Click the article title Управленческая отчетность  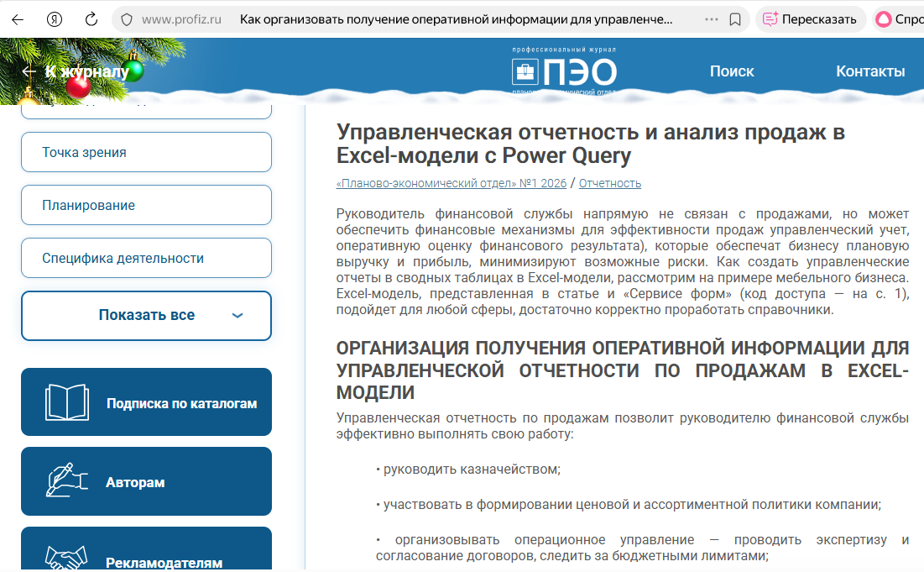pos(591,144)
